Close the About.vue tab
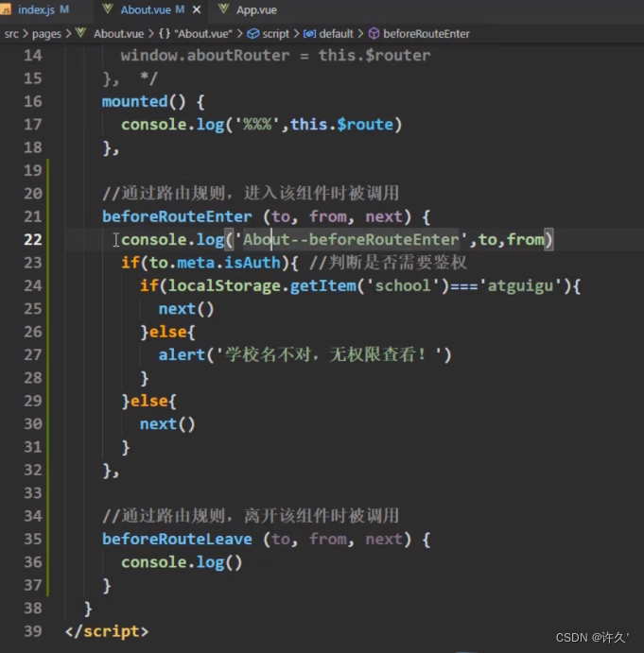This screenshot has width=644, height=653. click(x=197, y=10)
